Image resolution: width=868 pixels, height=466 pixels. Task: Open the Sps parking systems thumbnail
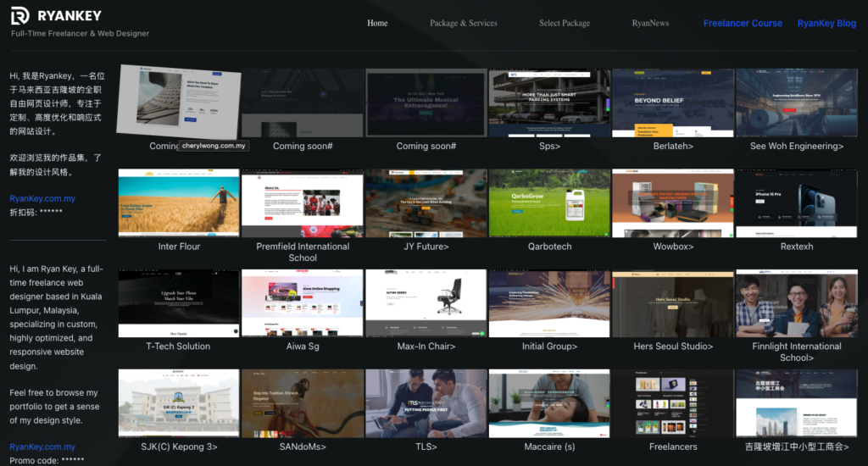pyautogui.click(x=549, y=103)
